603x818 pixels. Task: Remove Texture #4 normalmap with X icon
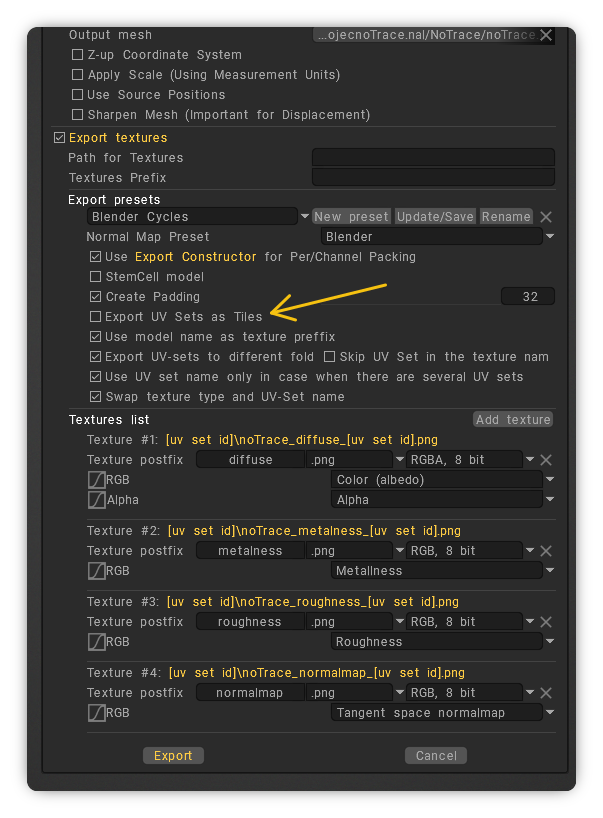pyautogui.click(x=546, y=693)
